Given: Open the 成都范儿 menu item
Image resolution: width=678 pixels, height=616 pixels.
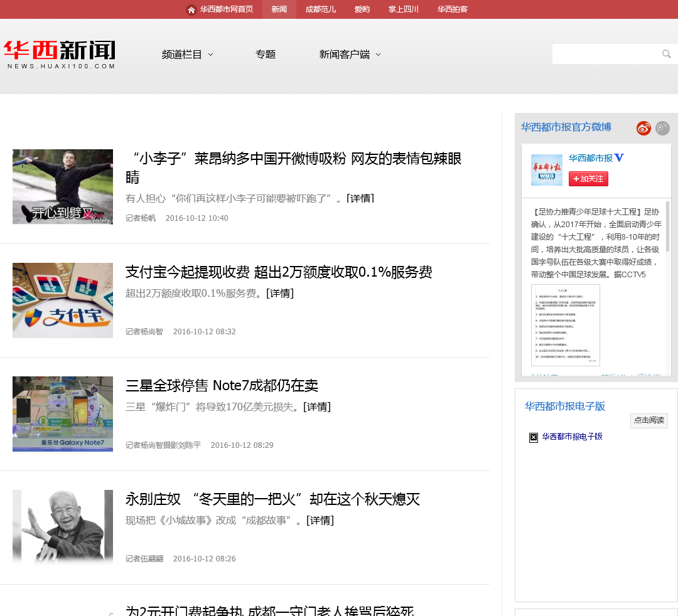Looking at the screenshot, I should 320,9.
